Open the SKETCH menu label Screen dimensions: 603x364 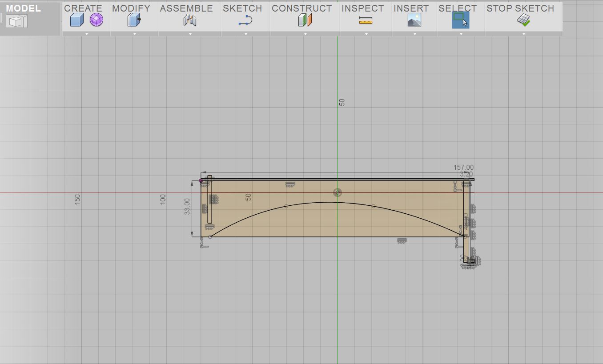tap(242, 8)
